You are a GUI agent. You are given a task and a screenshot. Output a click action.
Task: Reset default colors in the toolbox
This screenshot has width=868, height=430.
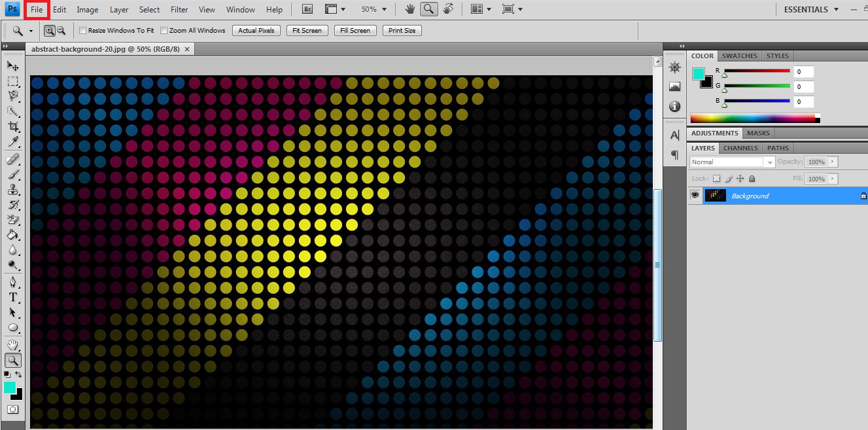(x=7, y=374)
